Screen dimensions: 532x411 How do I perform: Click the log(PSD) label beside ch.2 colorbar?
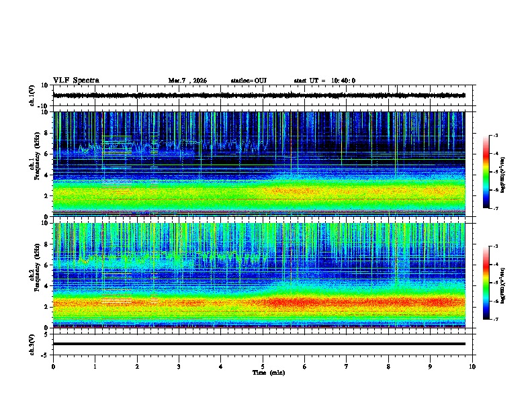click(x=502, y=285)
